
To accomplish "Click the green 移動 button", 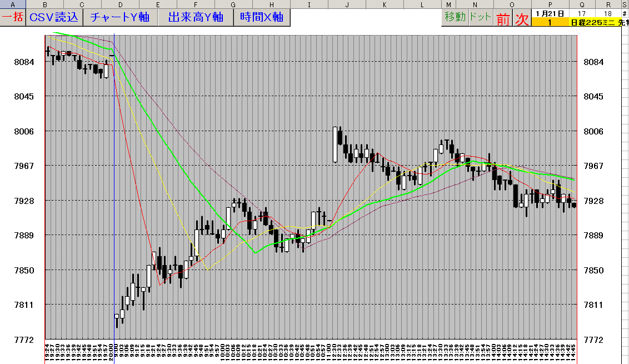I will point(455,18).
